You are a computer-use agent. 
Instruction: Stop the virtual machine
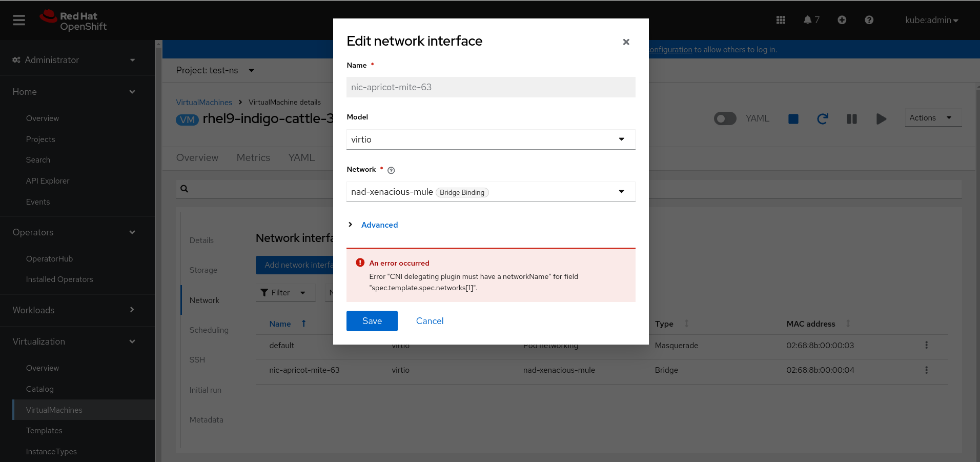(793, 119)
